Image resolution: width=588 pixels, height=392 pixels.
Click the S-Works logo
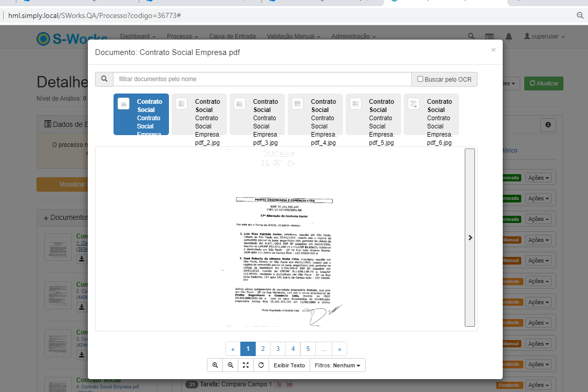point(72,38)
